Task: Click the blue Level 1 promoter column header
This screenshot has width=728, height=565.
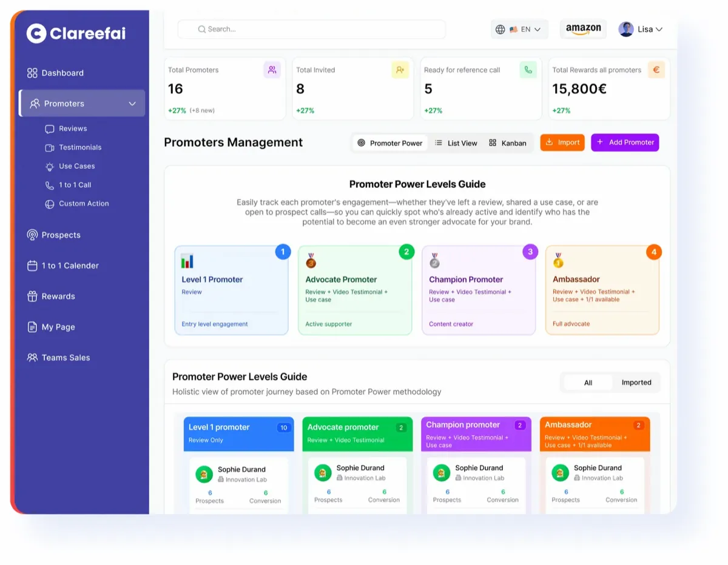Action: pos(239,434)
